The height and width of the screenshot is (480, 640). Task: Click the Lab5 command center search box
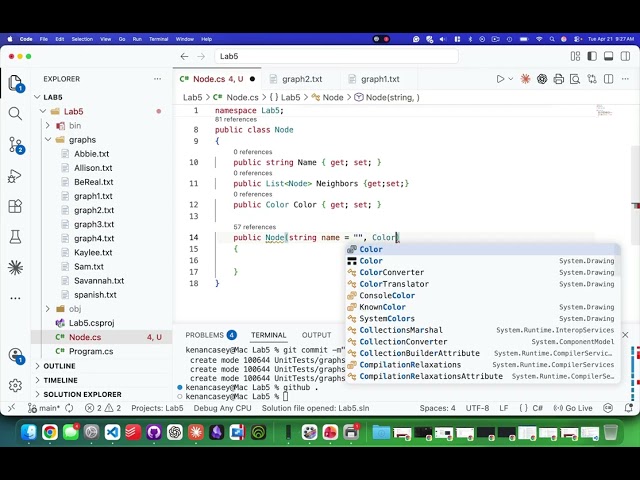point(336,56)
